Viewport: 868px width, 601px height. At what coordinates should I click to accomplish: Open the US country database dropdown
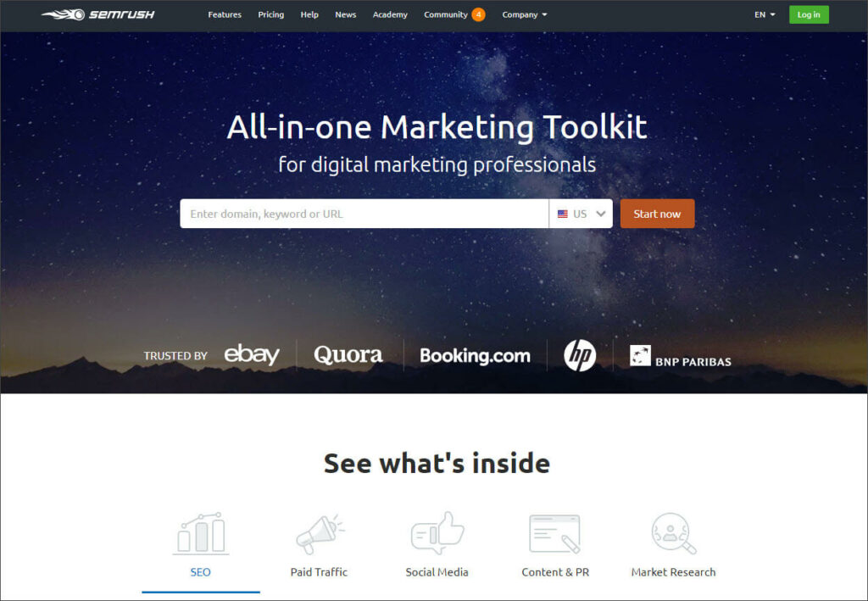coord(581,214)
